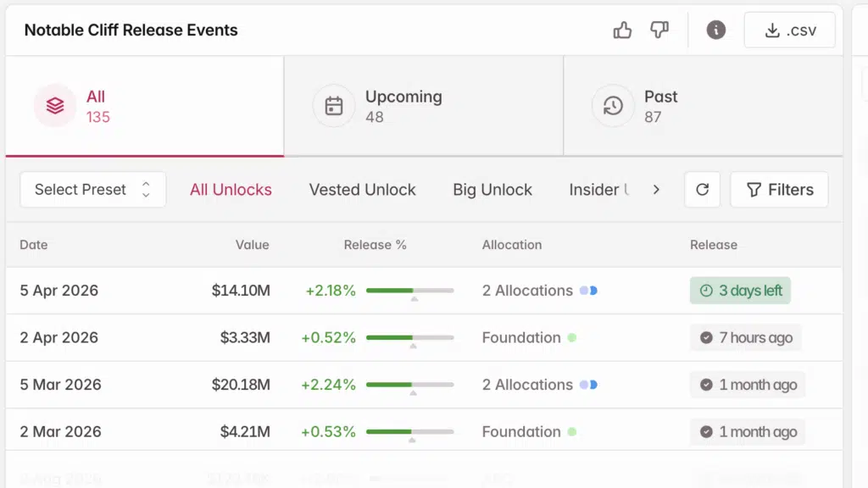
Task: Expand the Select Preset dropdown
Action: coord(92,190)
